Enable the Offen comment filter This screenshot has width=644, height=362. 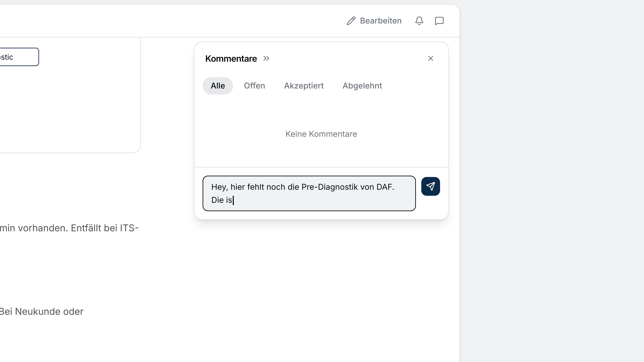coord(255,86)
